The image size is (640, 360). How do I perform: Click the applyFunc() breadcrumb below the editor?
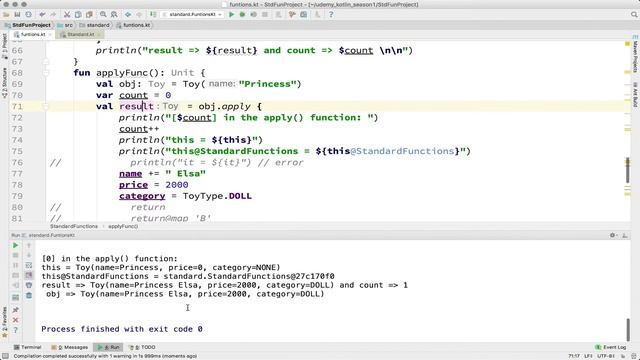coord(123,226)
